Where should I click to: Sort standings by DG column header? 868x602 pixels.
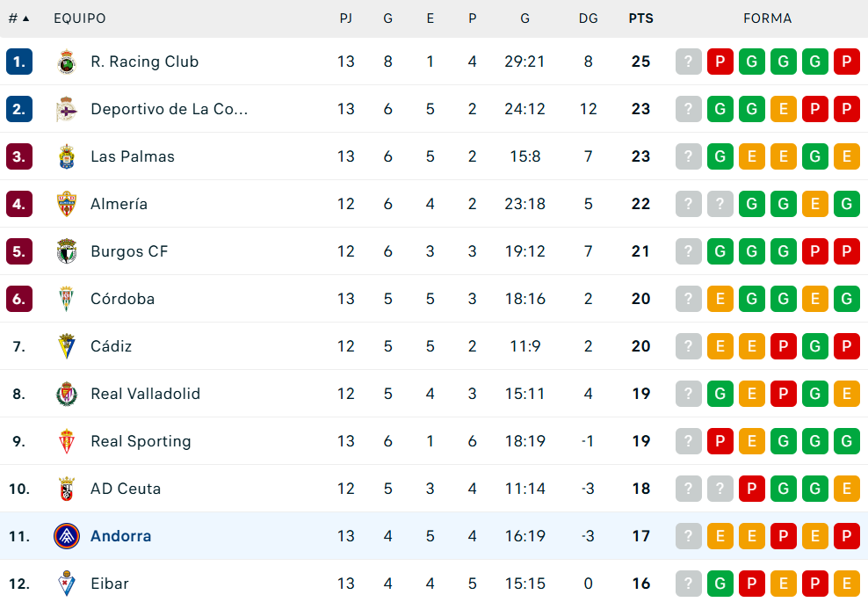[x=588, y=18]
